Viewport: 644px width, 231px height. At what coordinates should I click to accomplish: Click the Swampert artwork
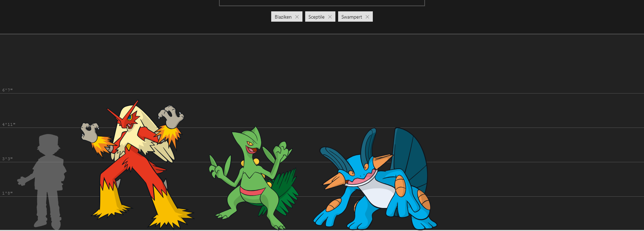tap(375, 179)
